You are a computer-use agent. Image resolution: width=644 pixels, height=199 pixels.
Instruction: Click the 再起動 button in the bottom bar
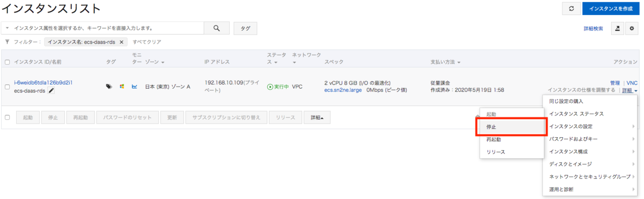click(81, 117)
